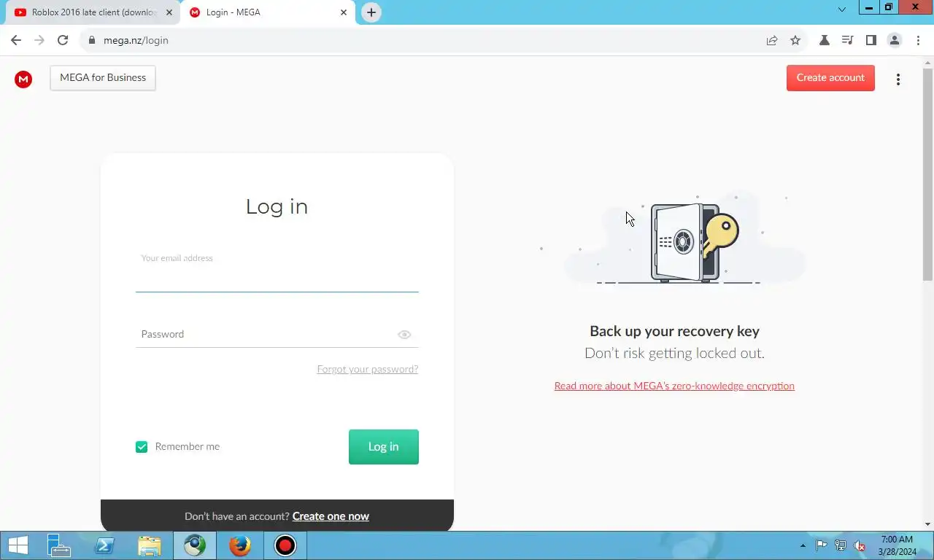View site information lock icon

point(92,40)
